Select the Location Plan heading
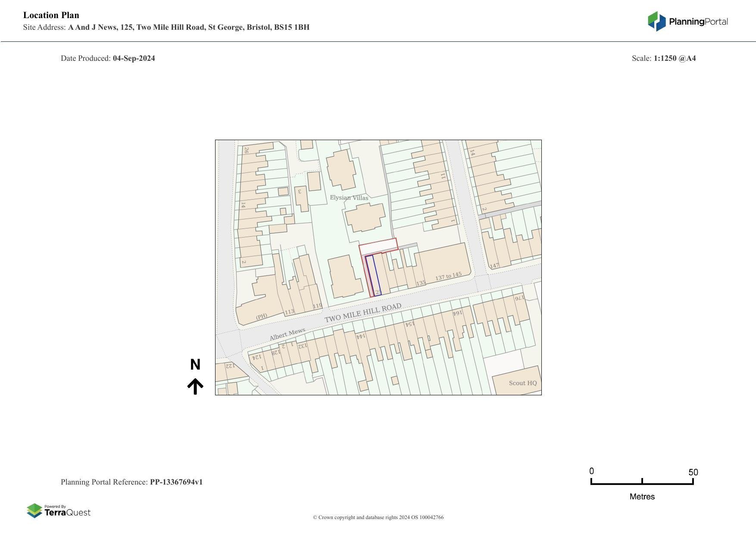 [x=51, y=15]
